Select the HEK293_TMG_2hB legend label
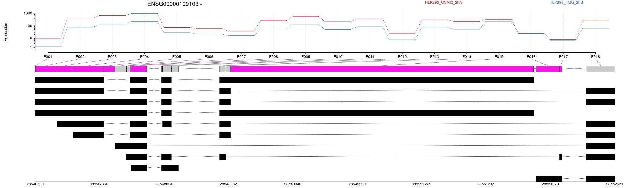The image size is (644, 188). click(566, 2)
